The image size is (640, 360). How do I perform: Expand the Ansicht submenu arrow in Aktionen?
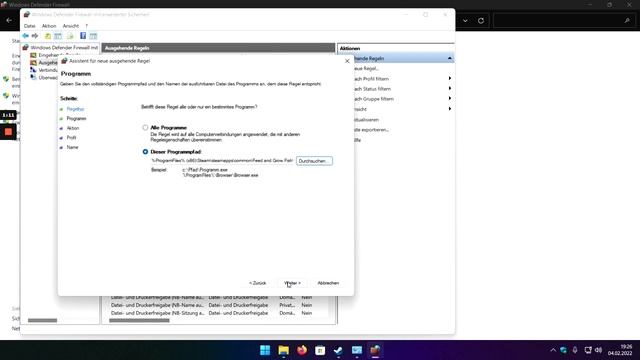point(450,109)
